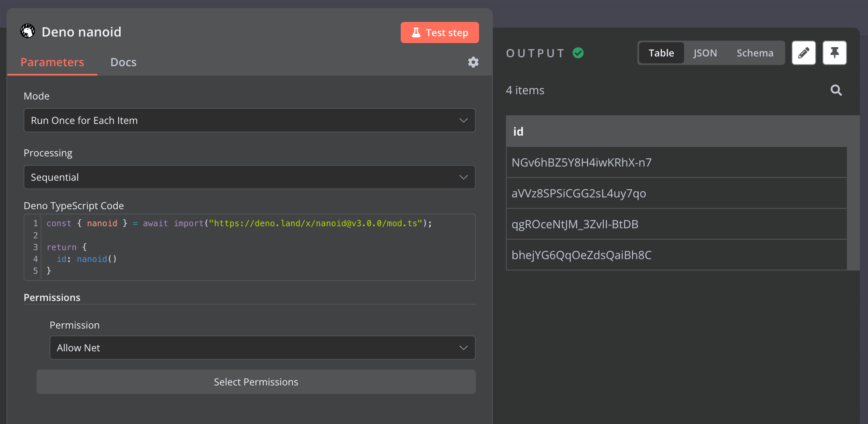868x424 pixels.
Task: Open the Docs tab
Action: point(123,62)
